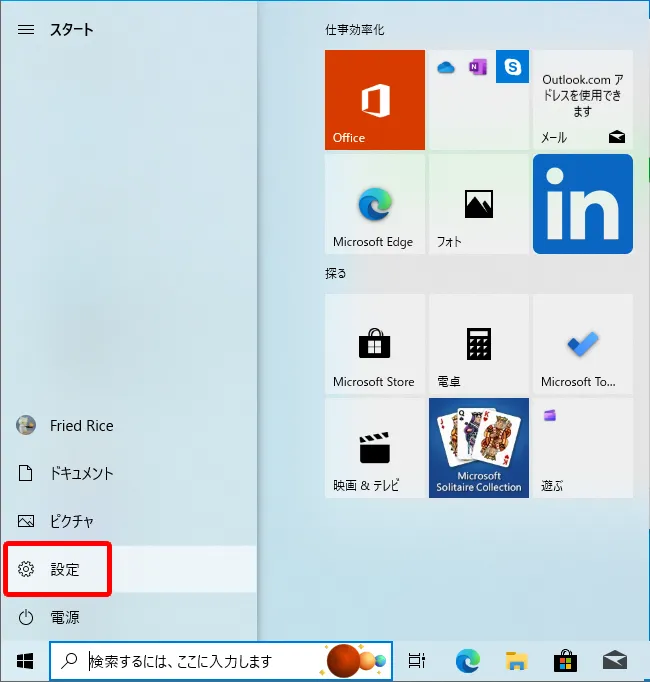Screen dimensions: 650x682
Task: Open the Office tile
Action: [x=375, y=100]
